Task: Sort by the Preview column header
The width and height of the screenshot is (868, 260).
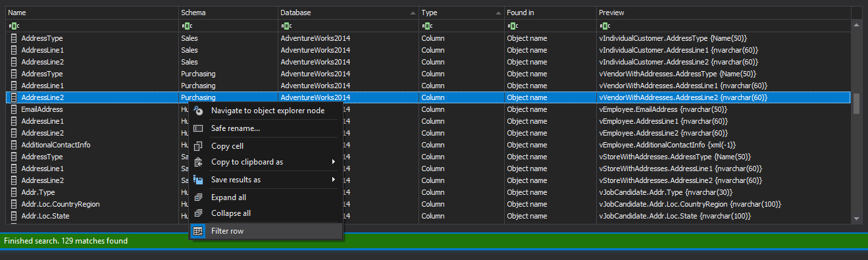Action: [724, 13]
